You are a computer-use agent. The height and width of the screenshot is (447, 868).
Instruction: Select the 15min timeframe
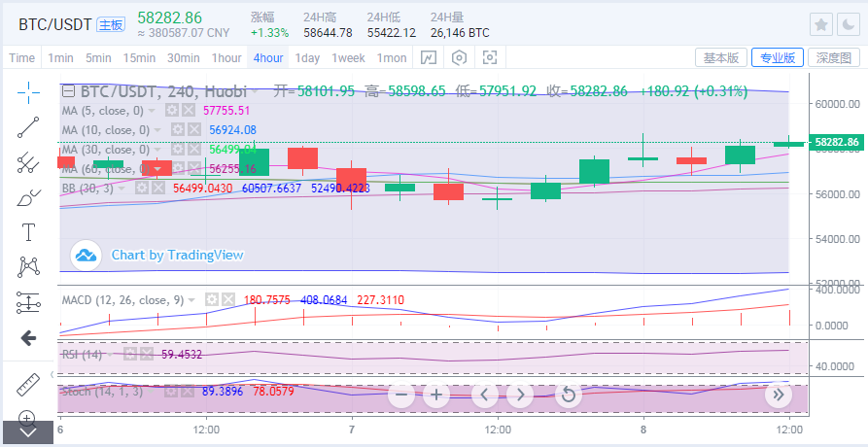[x=139, y=58]
